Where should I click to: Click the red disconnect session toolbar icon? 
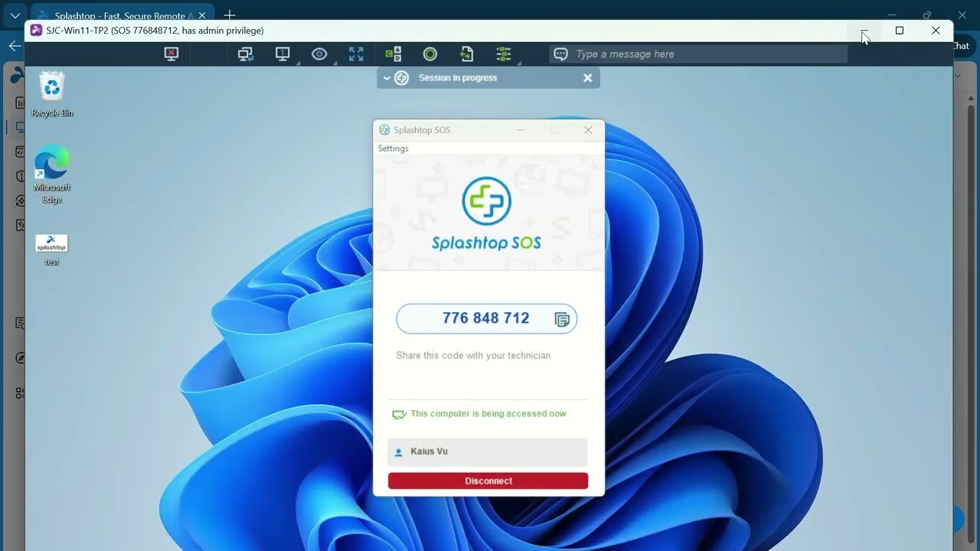171,54
